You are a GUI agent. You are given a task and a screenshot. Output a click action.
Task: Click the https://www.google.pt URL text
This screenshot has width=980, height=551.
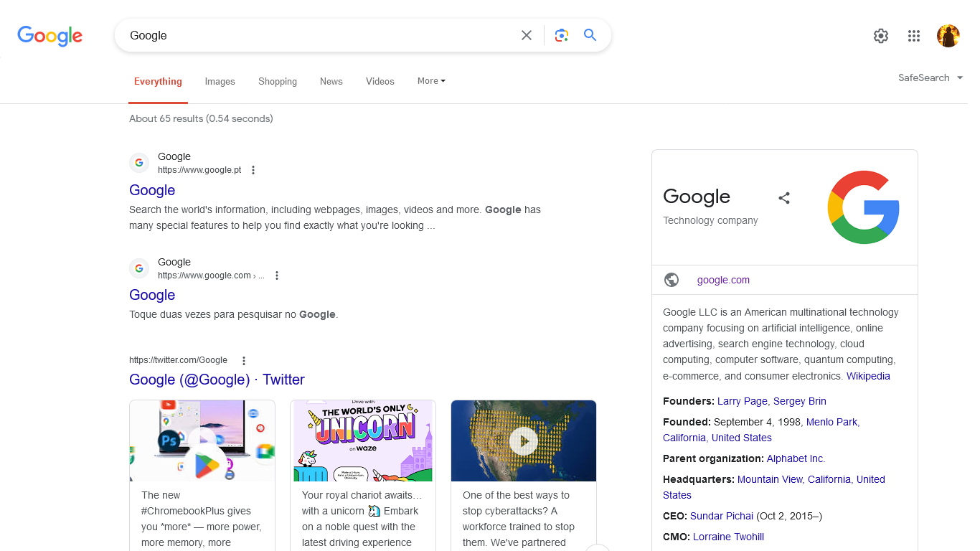point(199,170)
